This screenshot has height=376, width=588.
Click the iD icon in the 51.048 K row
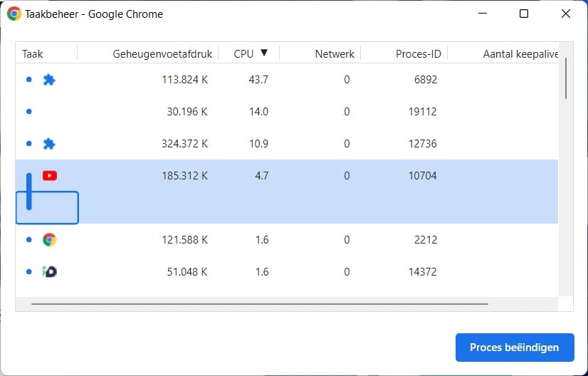click(49, 272)
